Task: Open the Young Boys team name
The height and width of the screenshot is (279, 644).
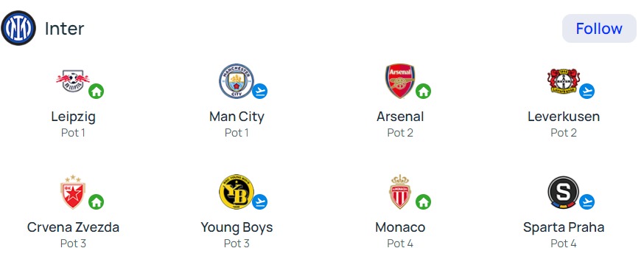Action: (x=237, y=227)
